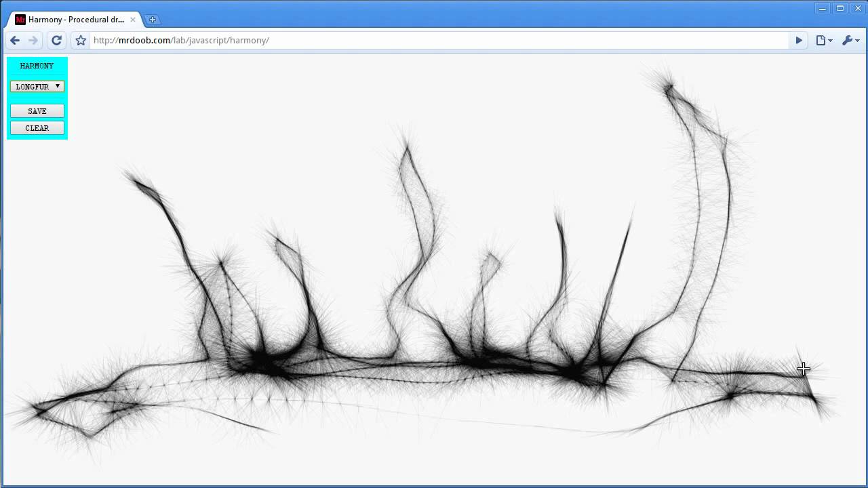Open the page document menu icon
The width and height of the screenshot is (868, 488).
pyautogui.click(x=821, y=40)
